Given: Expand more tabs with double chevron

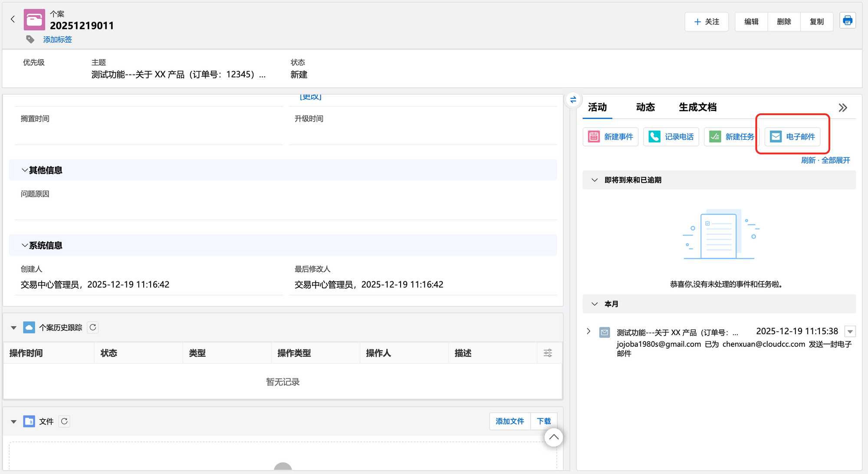Looking at the screenshot, I should 842,108.
